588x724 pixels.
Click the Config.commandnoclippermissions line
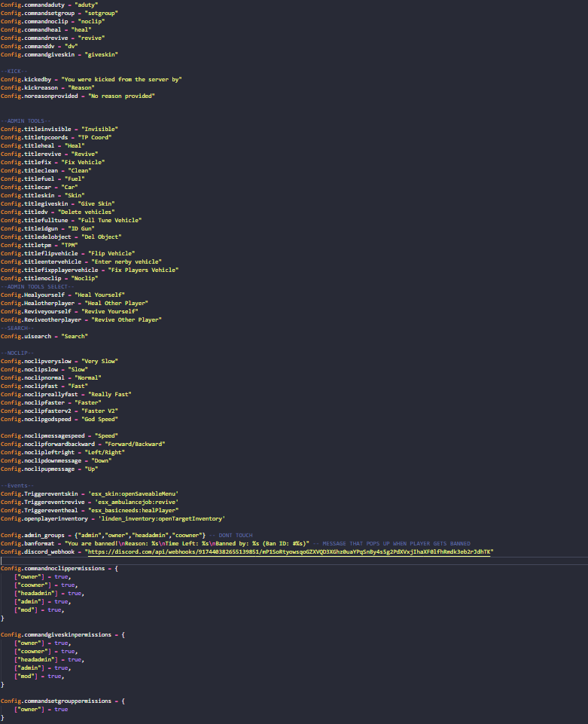pos(59,570)
